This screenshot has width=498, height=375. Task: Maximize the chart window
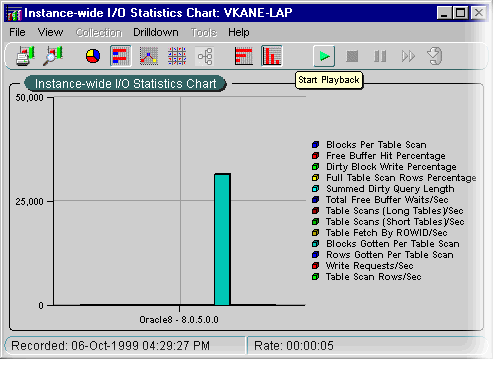461,13
